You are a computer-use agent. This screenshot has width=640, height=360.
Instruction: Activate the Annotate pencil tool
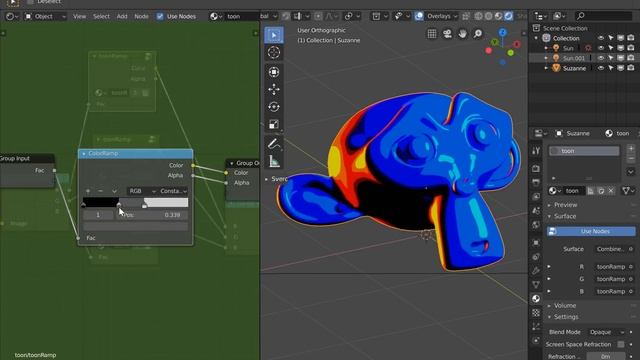pyautogui.click(x=274, y=144)
